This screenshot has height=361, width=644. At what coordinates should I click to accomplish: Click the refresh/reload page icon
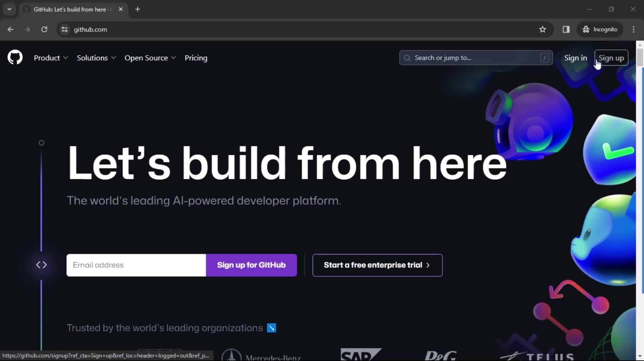click(x=44, y=29)
